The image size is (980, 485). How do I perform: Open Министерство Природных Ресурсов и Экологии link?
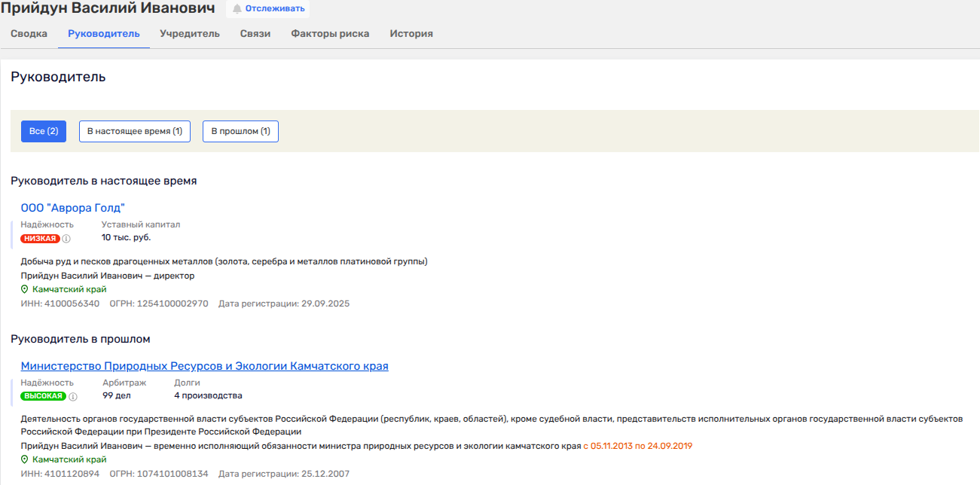coord(204,367)
